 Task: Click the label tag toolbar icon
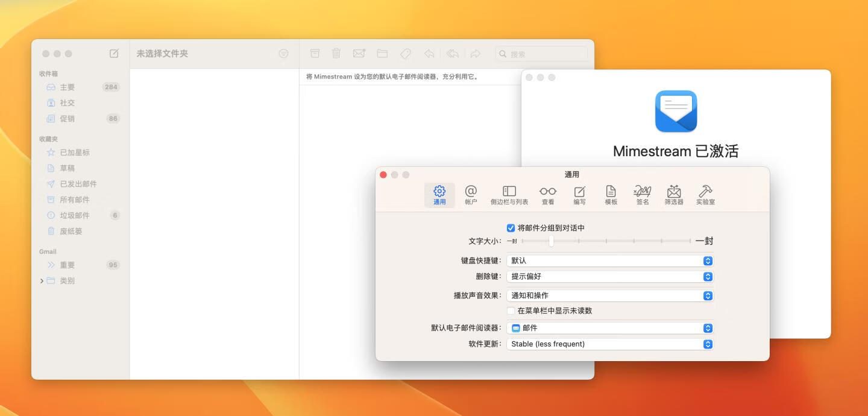coord(406,54)
